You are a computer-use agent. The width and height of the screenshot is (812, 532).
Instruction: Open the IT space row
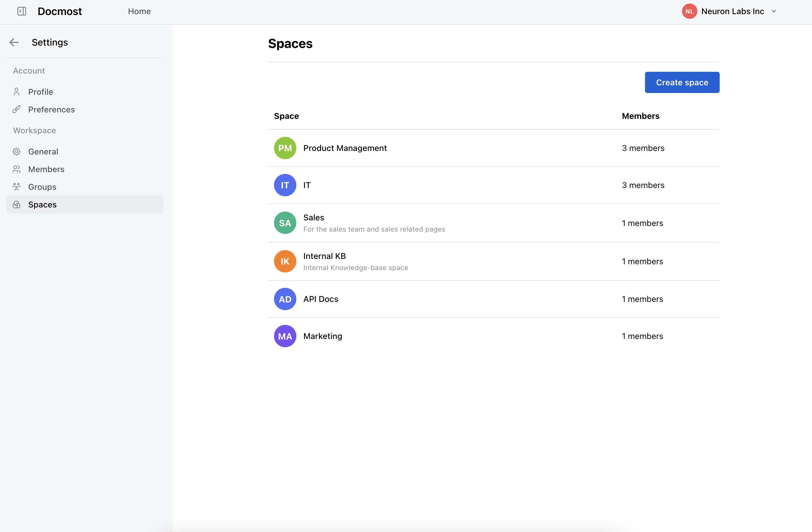(494, 185)
